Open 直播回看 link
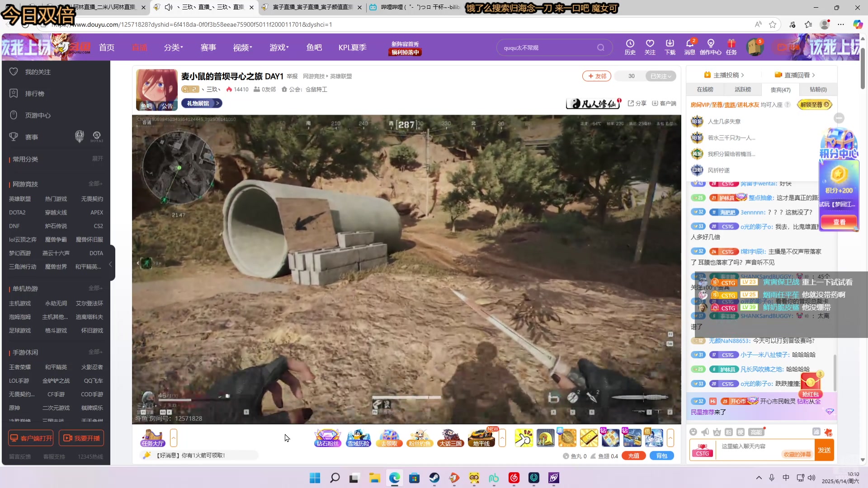Viewport: 868px width, 488px height. point(795,75)
